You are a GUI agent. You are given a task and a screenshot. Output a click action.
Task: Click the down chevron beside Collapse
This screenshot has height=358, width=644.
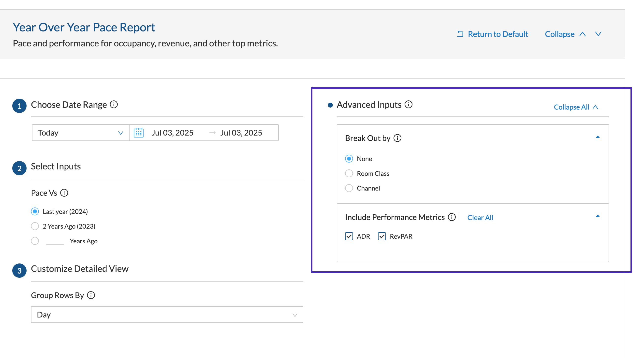598,34
